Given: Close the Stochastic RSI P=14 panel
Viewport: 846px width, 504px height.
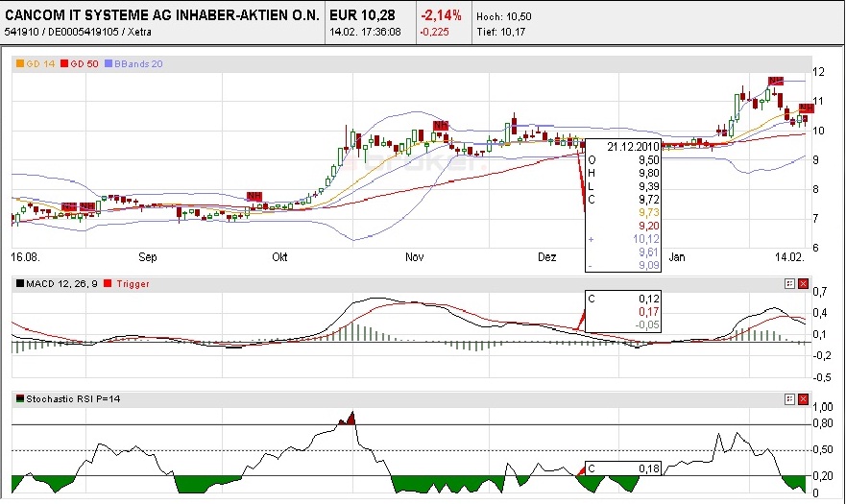Looking at the screenshot, I should (803, 399).
